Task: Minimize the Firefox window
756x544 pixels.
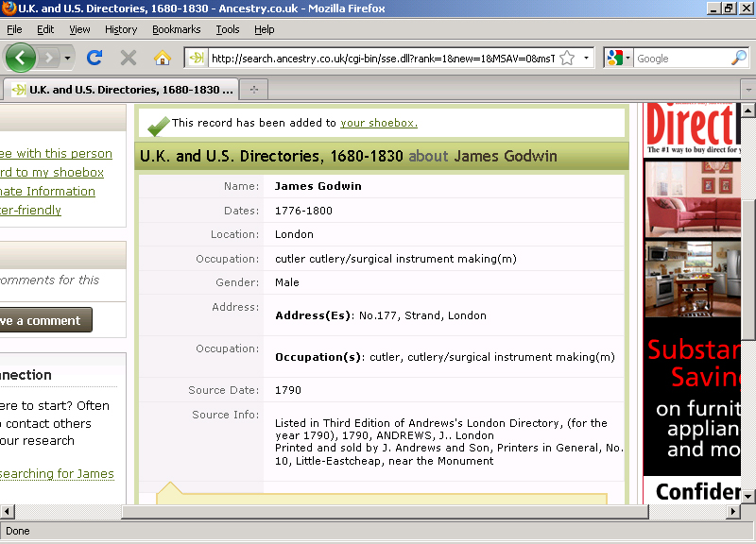Action: (x=714, y=8)
